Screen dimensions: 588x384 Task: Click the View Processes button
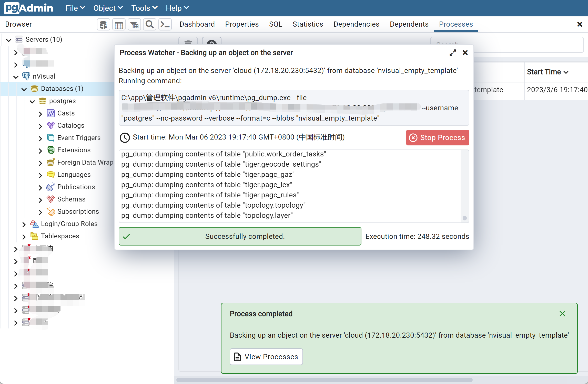pos(266,357)
